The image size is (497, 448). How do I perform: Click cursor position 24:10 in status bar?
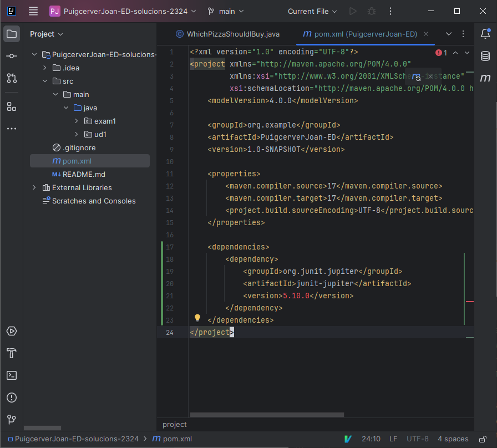pos(371,439)
